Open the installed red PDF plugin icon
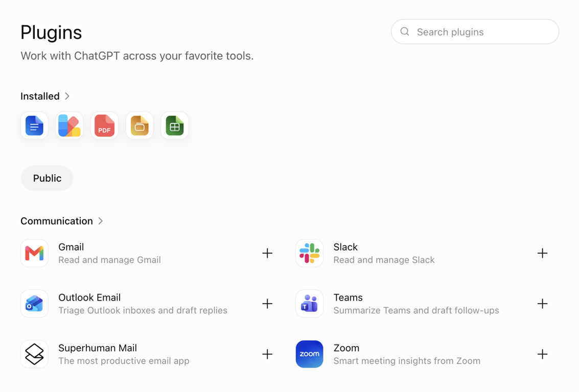This screenshot has height=392, width=579. 104,126
